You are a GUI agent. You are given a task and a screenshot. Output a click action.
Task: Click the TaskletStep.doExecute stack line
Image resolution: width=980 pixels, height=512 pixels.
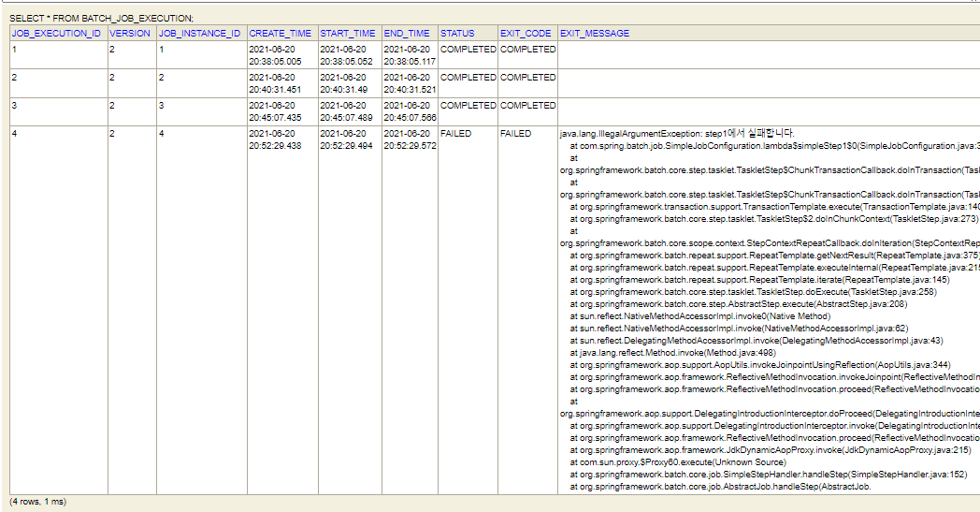(x=753, y=292)
